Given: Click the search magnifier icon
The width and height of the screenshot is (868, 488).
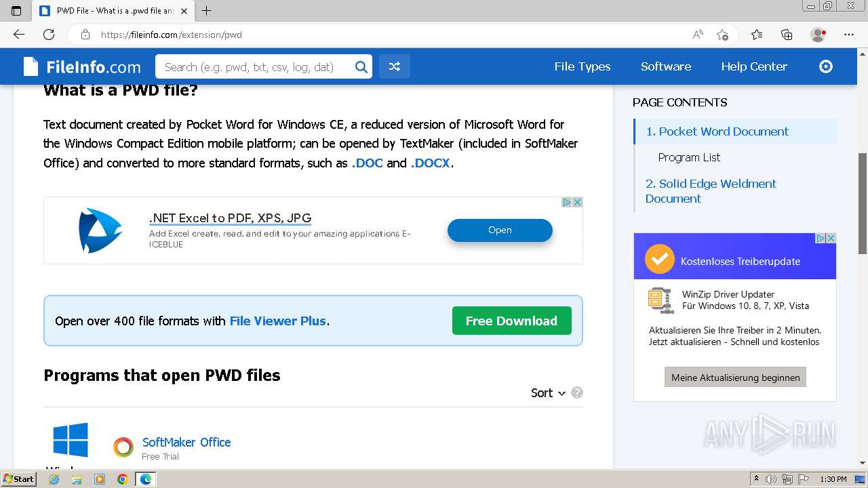Looking at the screenshot, I should (x=361, y=66).
